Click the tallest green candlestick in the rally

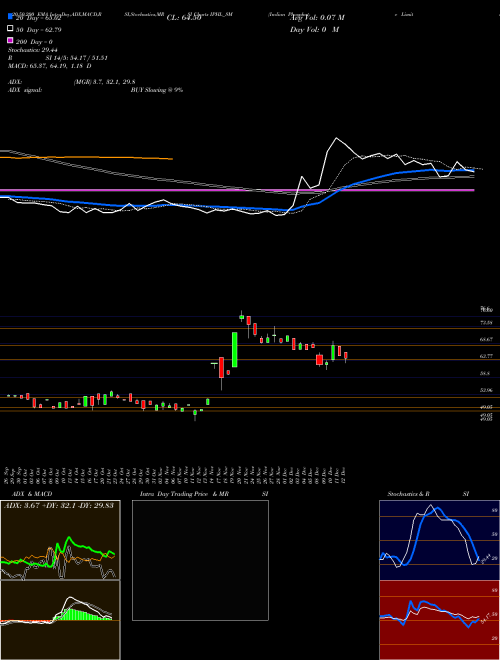235,349
